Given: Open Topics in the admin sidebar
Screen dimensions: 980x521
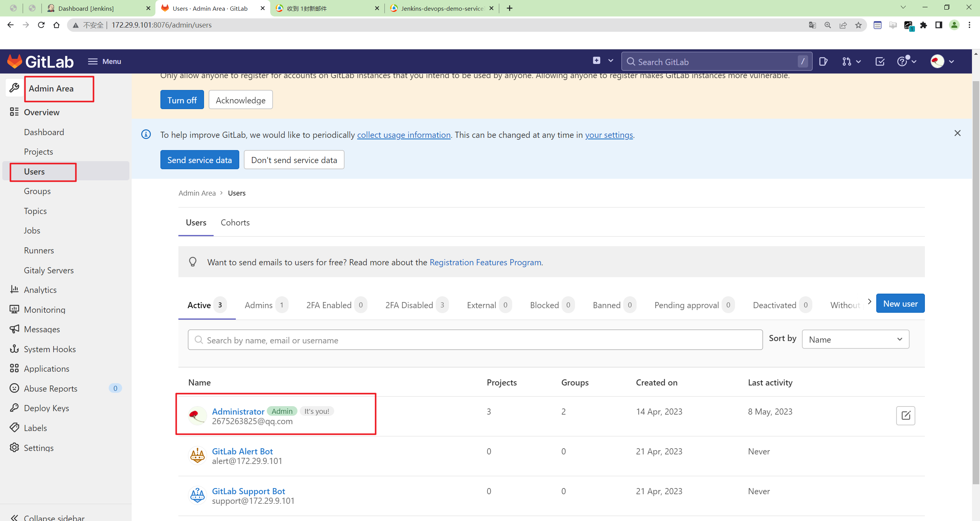Looking at the screenshot, I should tap(35, 211).
